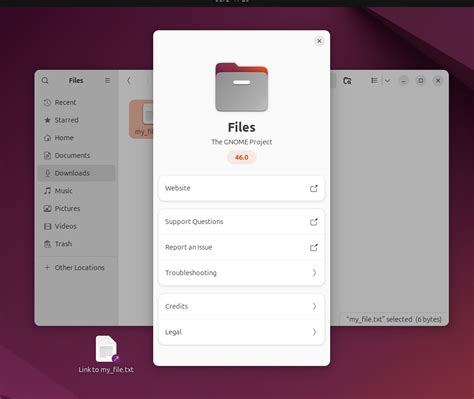Click the plus icon beside Other Locations
This screenshot has width=474, height=399.
[47, 267]
